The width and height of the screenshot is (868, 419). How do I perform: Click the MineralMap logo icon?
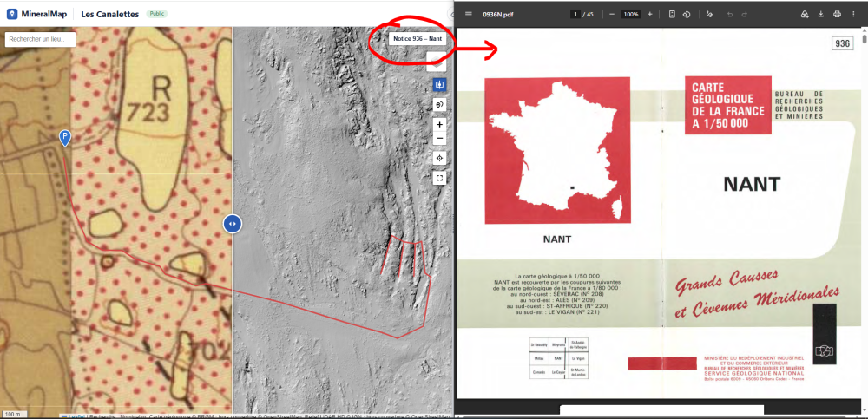point(11,14)
